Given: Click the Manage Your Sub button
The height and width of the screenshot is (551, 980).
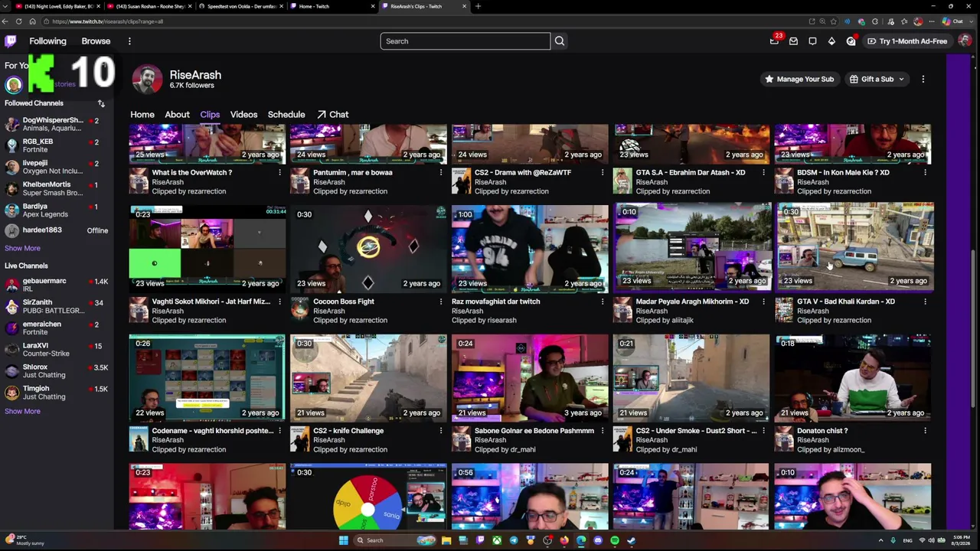Looking at the screenshot, I should point(799,80).
